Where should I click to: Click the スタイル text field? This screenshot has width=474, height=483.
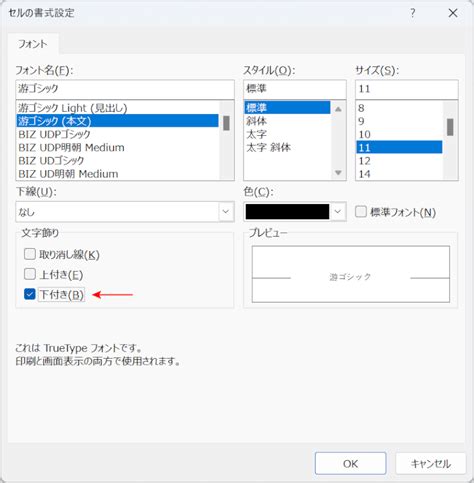coord(295,89)
